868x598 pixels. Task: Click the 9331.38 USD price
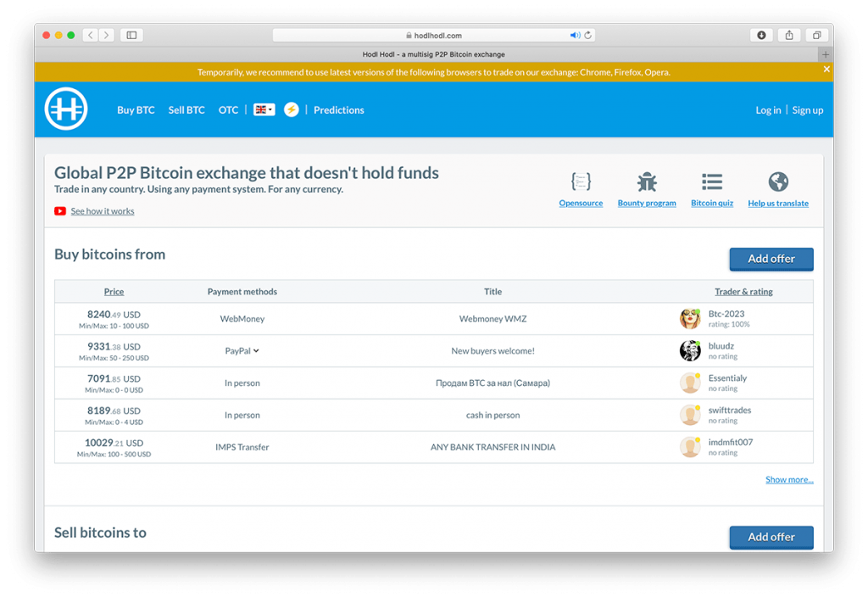click(114, 347)
